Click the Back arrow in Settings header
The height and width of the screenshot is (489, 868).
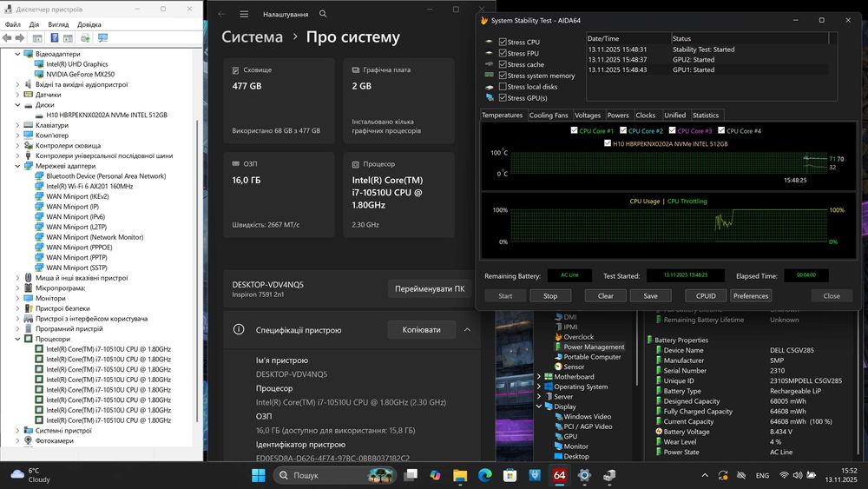point(221,14)
